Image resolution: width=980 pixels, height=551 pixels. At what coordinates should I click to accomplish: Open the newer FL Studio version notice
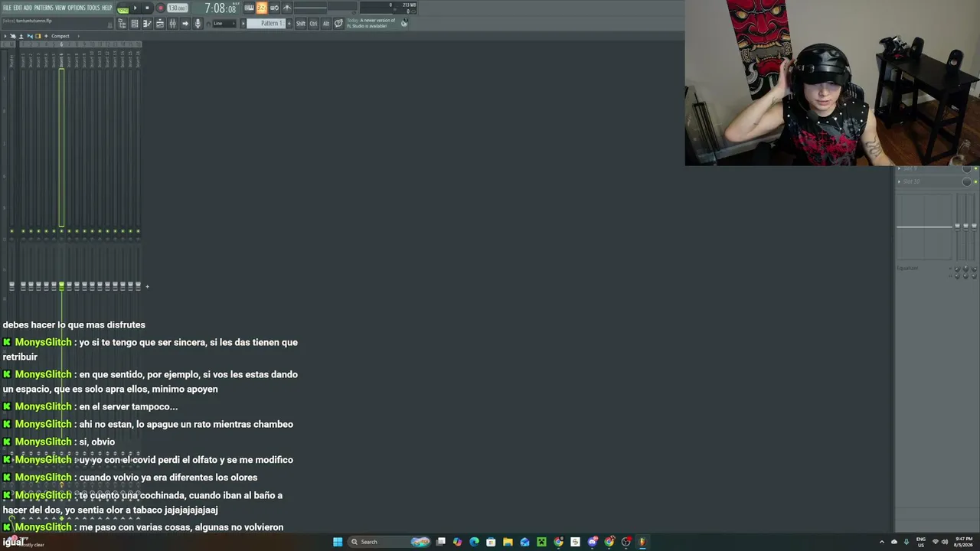[x=371, y=23]
